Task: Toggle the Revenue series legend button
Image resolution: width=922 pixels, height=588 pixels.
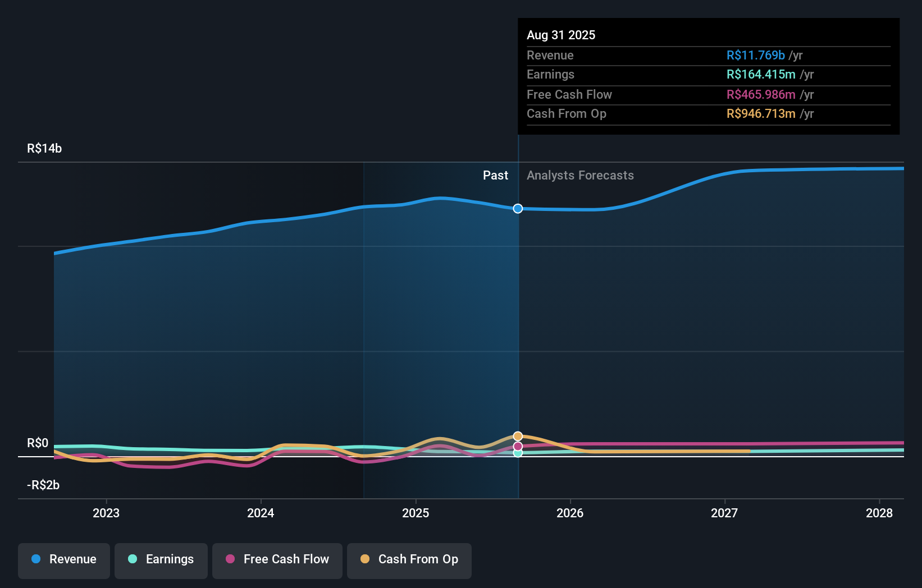Action: point(64,560)
